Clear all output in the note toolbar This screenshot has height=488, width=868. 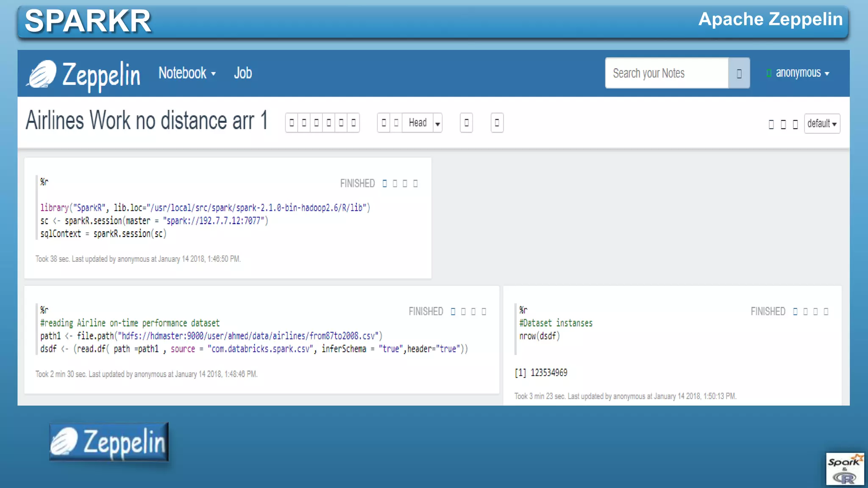tap(328, 123)
